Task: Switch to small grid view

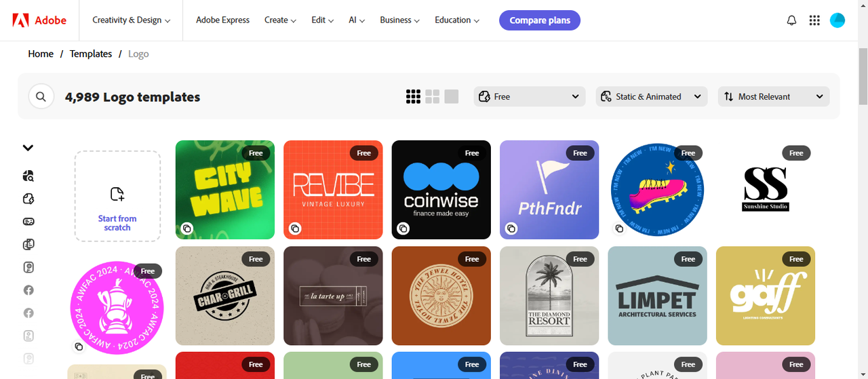Action: [413, 97]
